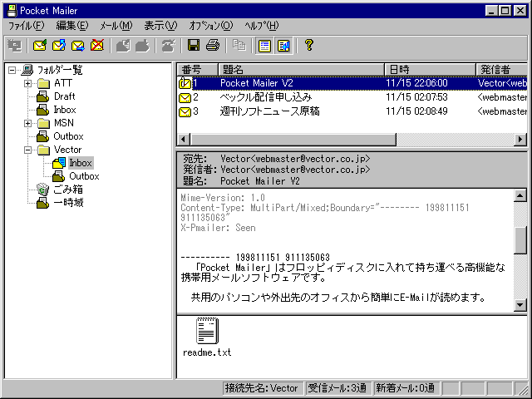
Task: Open the メール(M) menu
Action: [x=116, y=26]
